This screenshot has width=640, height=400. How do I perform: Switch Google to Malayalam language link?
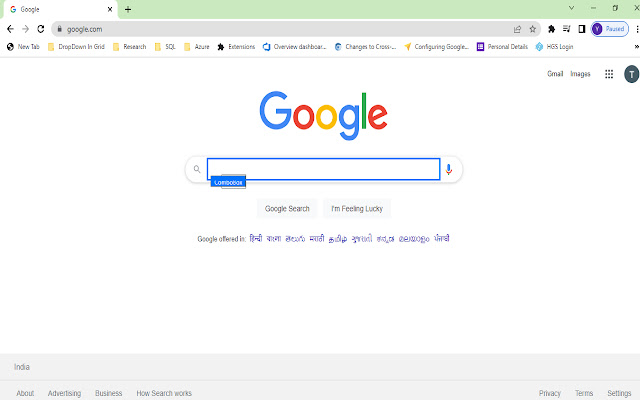tap(414, 239)
